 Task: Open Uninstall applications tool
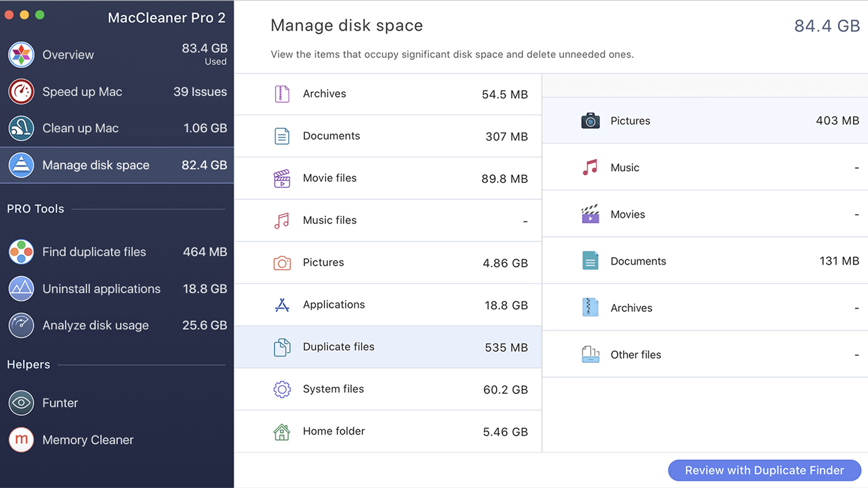(x=117, y=288)
